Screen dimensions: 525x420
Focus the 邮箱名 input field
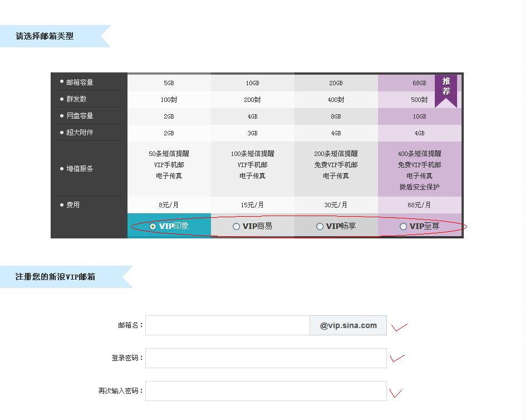[227, 325]
